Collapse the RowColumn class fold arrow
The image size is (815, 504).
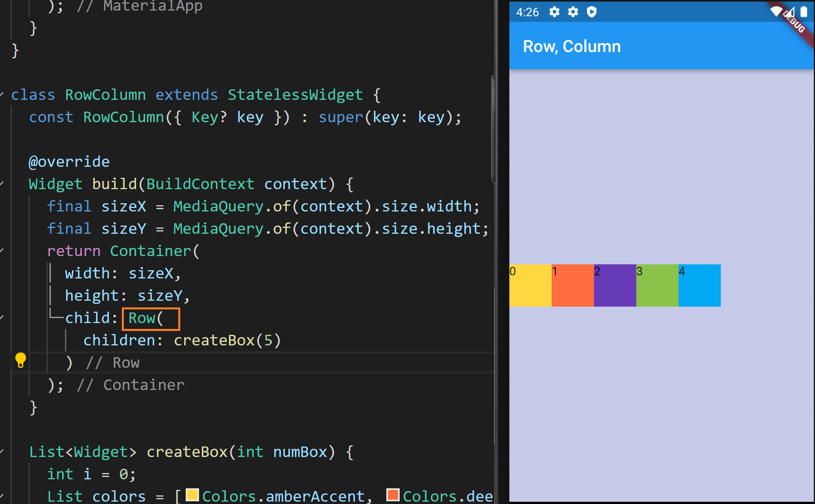[x=2, y=94]
